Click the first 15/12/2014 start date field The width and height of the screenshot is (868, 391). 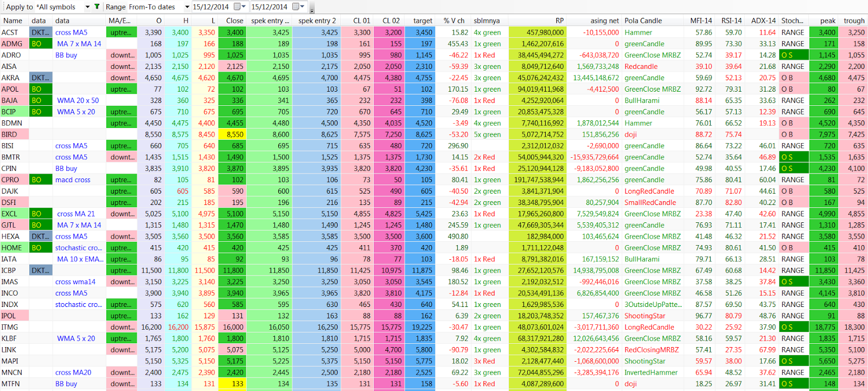(211, 7)
